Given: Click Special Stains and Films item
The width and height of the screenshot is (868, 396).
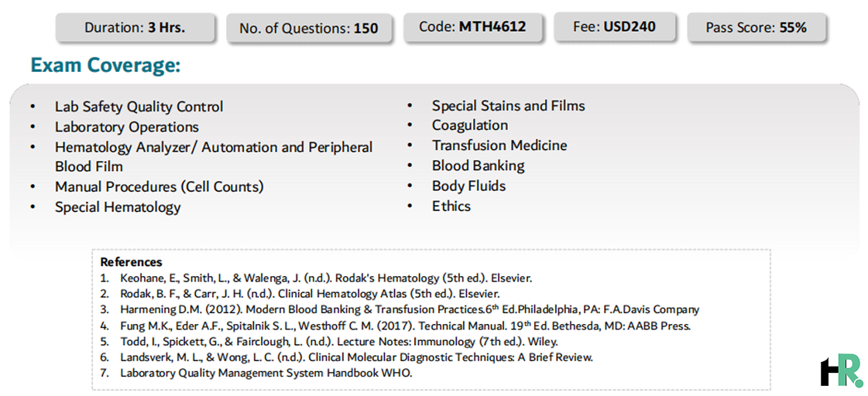Looking at the screenshot, I should [508, 106].
